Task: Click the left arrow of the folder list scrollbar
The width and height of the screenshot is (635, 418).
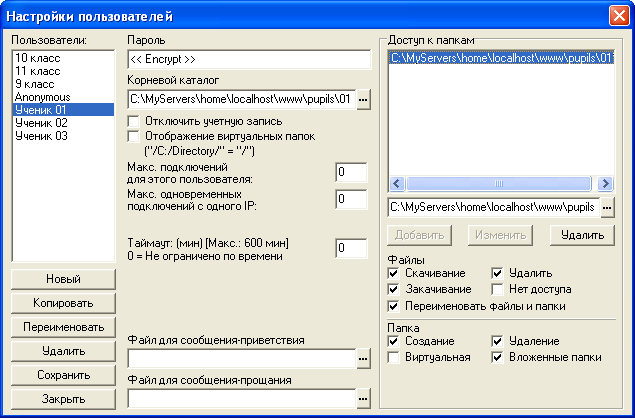Action: tap(396, 183)
